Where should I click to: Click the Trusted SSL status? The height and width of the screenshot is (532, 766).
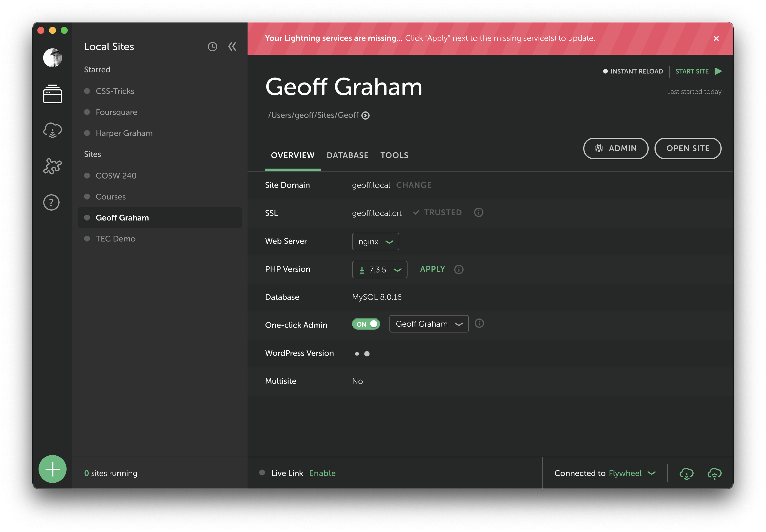coord(437,213)
